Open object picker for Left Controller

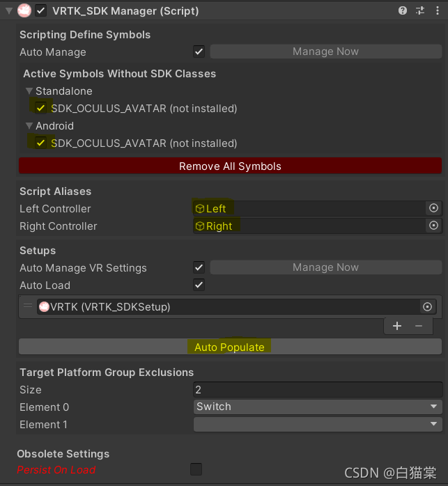click(x=433, y=208)
